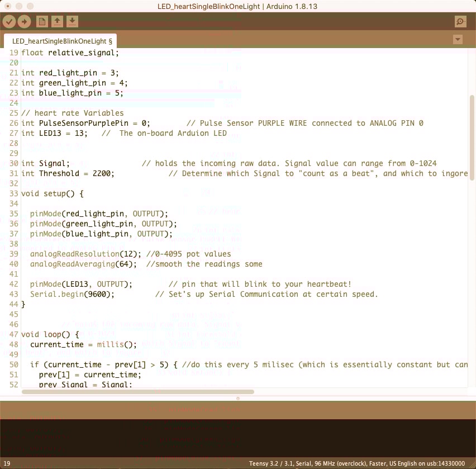This screenshot has width=476, height=469.
Task: Click the line number 19 in status bar
Action: 7,463
